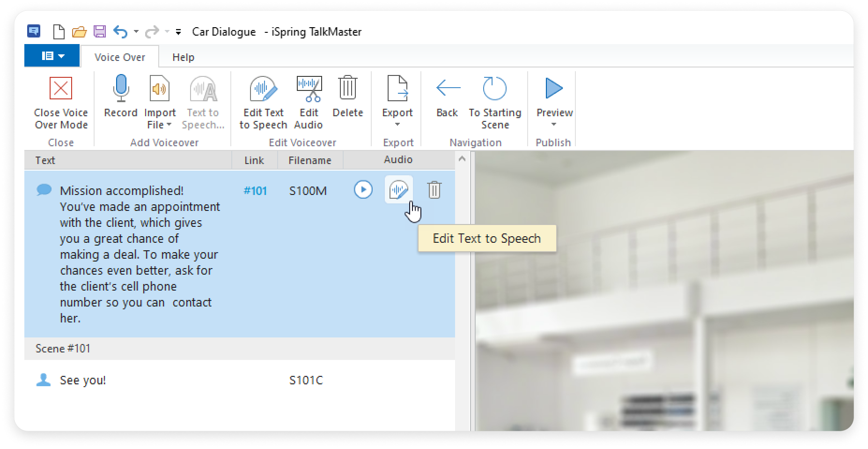This screenshot has width=868, height=449.
Task: Click Edit Text to Speech in ribbon
Action: tap(263, 89)
